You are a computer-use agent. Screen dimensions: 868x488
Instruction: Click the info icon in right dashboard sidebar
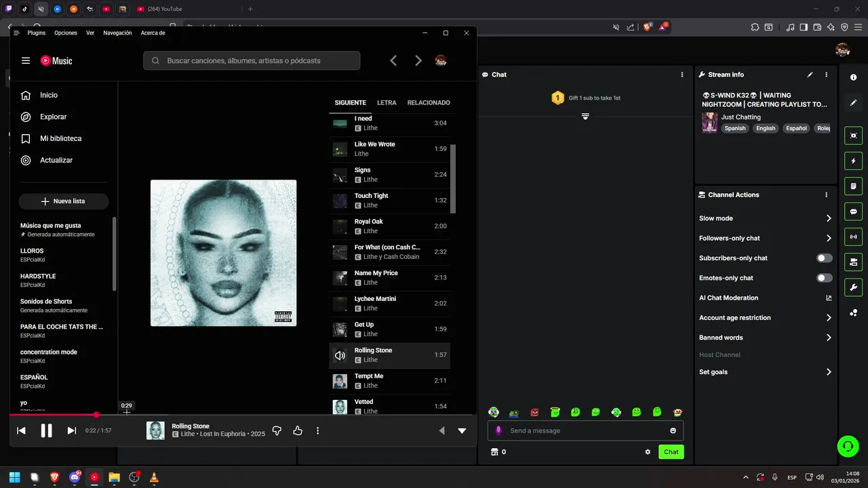853,77
